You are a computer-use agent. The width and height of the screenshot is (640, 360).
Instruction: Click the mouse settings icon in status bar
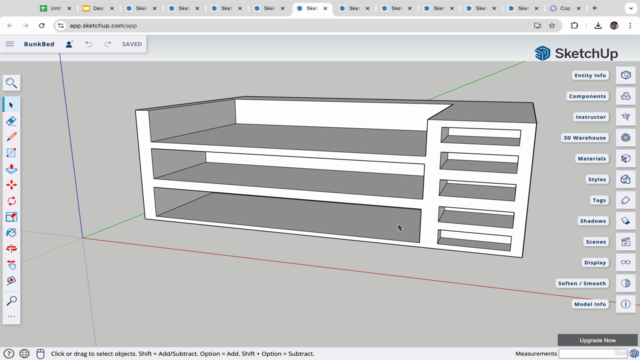coord(40,353)
